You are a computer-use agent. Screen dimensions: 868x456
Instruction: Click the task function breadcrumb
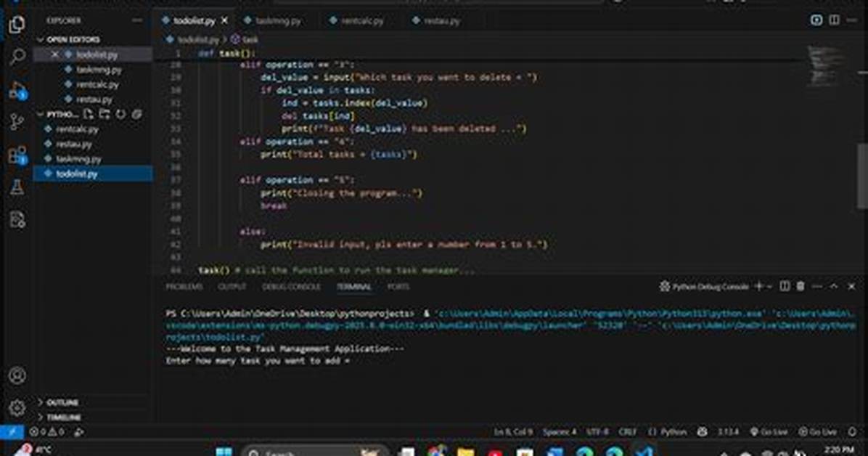click(x=250, y=39)
